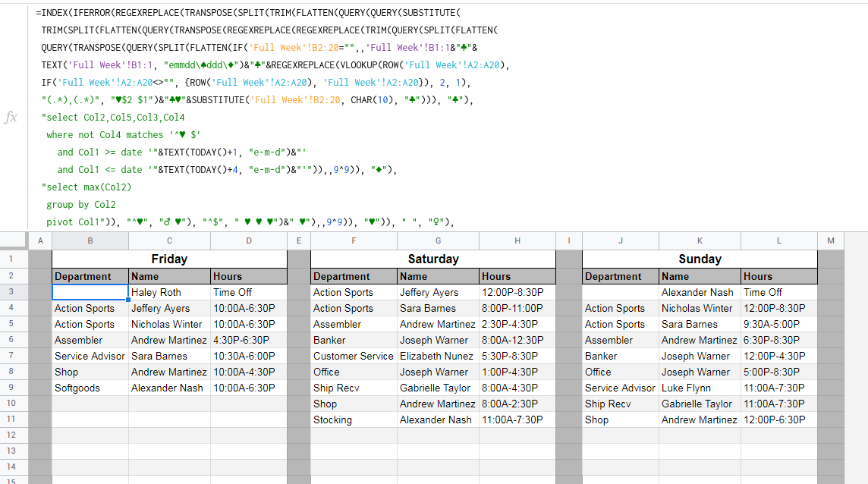Select column K header
Image resolution: width=868 pixels, height=484 pixels.
tap(700, 240)
